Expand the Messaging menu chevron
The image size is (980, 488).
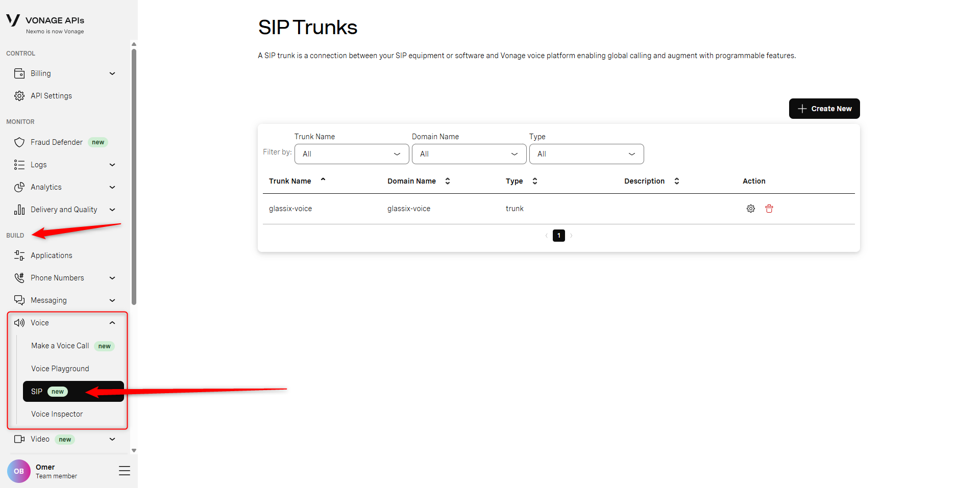tap(112, 300)
